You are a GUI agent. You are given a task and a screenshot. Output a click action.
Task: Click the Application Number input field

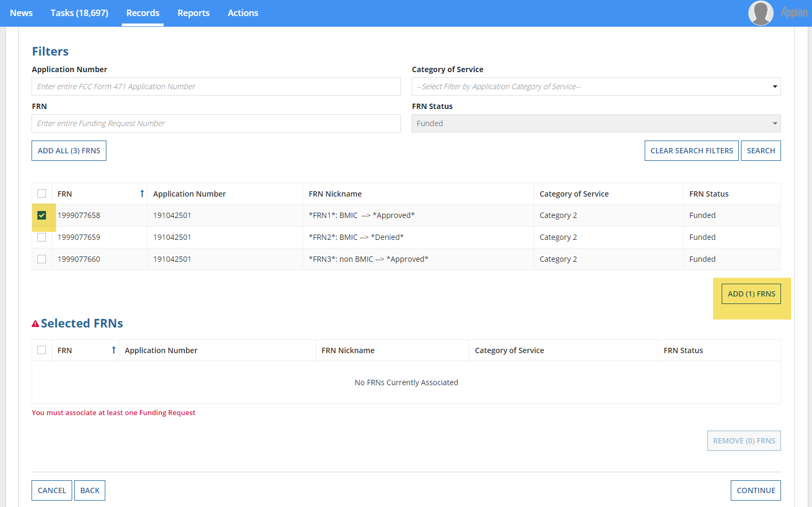coord(216,87)
